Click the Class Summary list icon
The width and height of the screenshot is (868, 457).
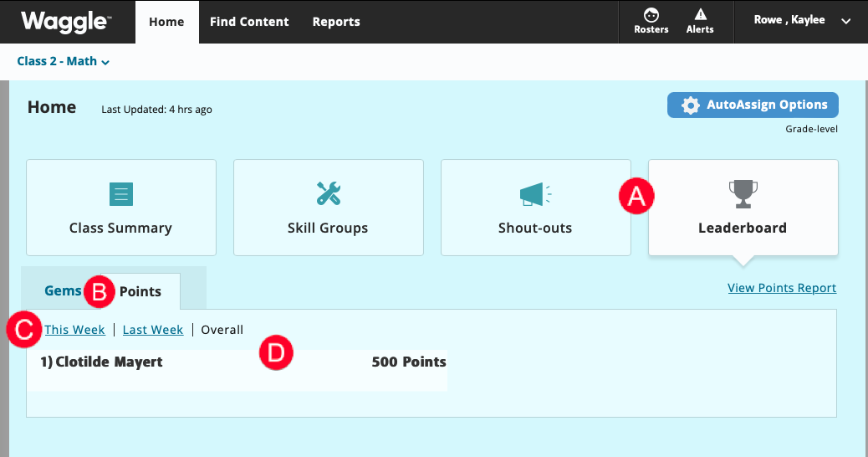[x=121, y=194]
